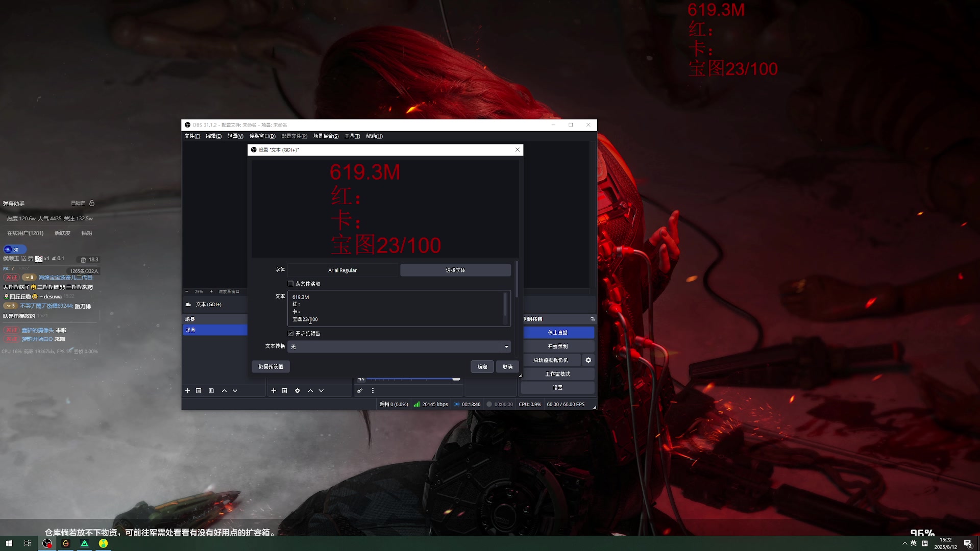Switch to 钻粉 tab
The height and width of the screenshot is (551, 980).
(x=87, y=233)
